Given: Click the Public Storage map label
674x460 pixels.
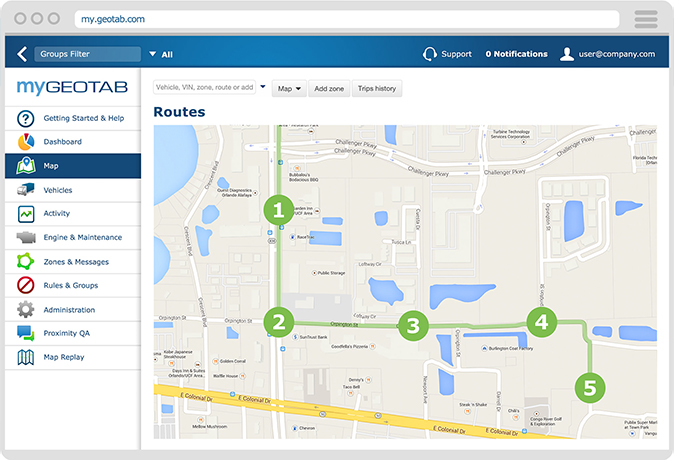Looking at the screenshot, I should click(x=331, y=273).
